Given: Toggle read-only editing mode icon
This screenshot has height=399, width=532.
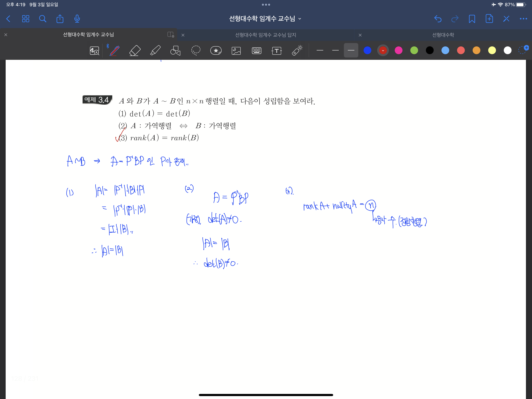Looking at the screenshot, I should click(x=506, y=19).
